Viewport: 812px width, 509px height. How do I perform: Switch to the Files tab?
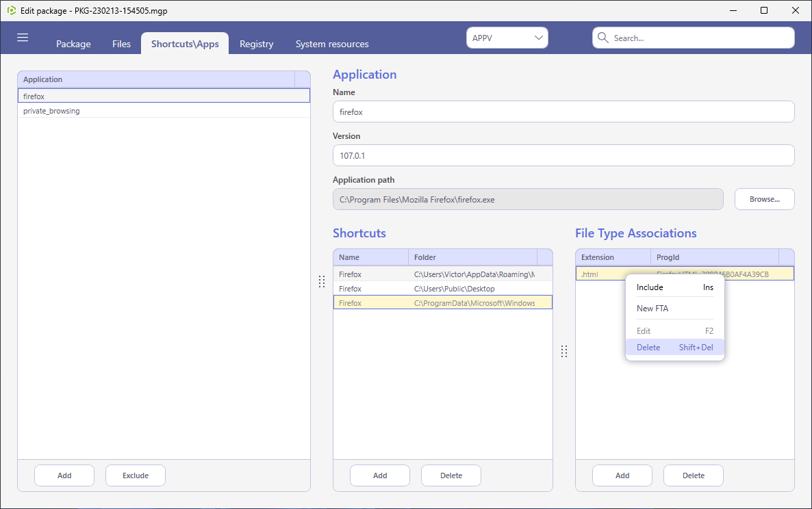(x=122, y=44)
